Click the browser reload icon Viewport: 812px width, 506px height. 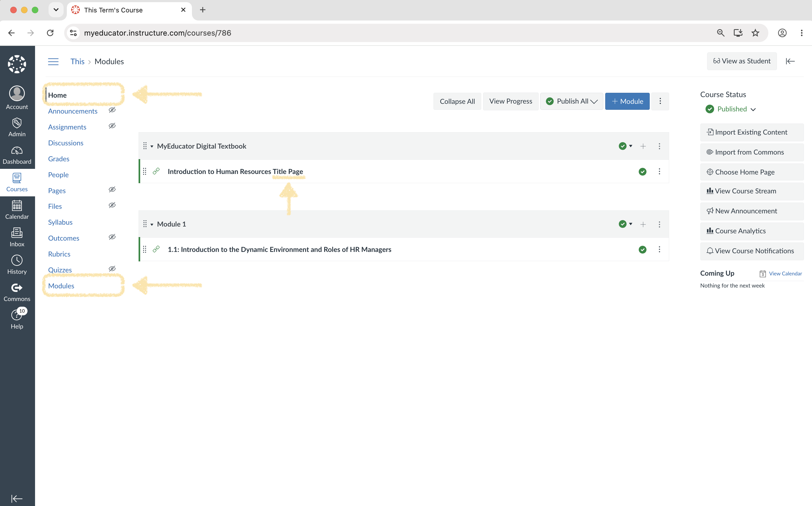coord(50,33)
